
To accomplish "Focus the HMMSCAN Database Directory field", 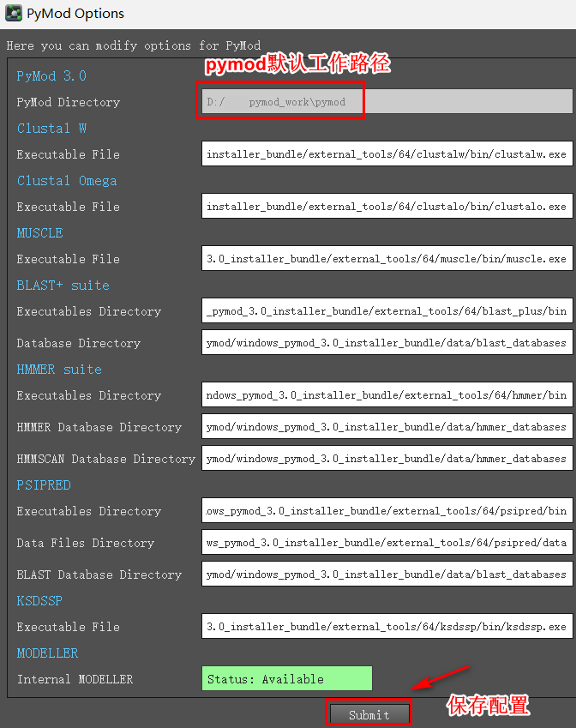I will (387, 459).
